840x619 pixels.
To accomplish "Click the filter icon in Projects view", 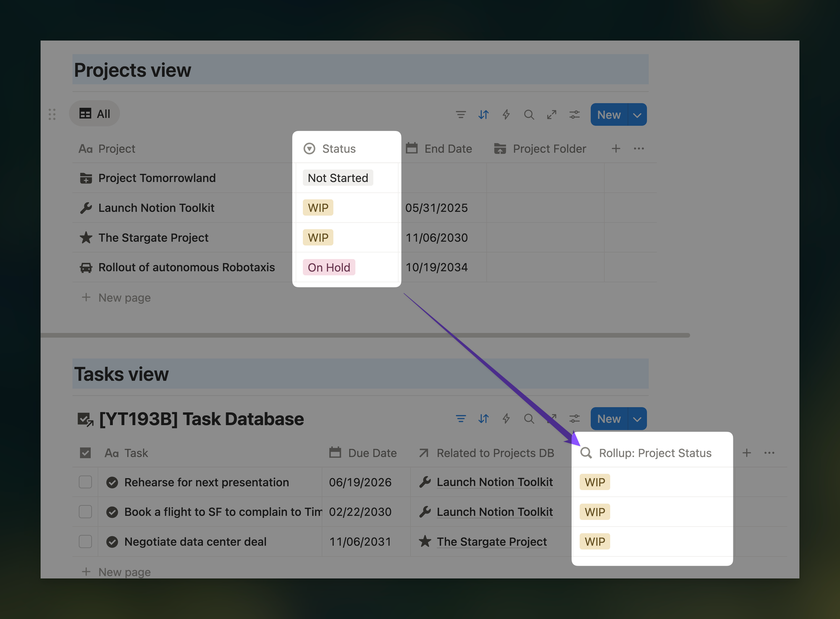I will pos(461,115).
